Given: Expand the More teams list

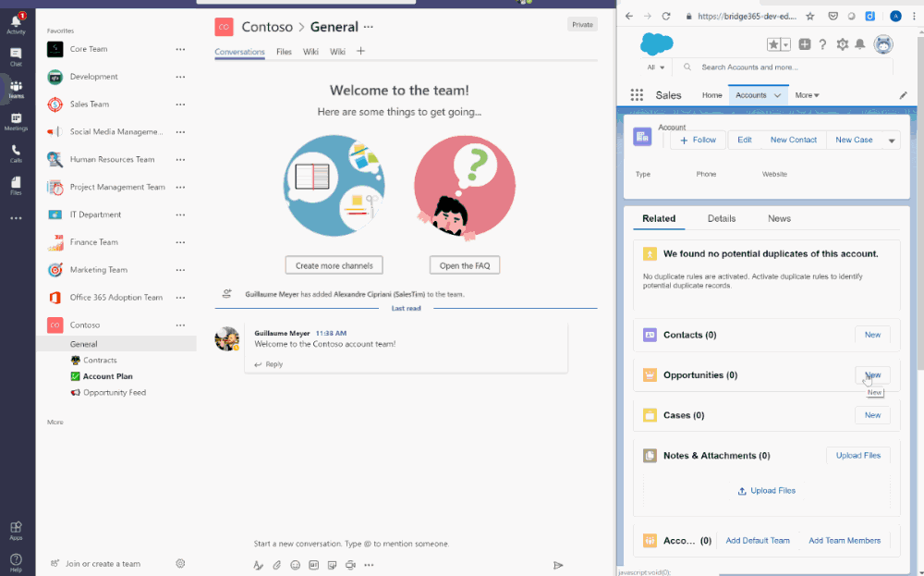Looking at the screenshot, I should click(55, 423).
